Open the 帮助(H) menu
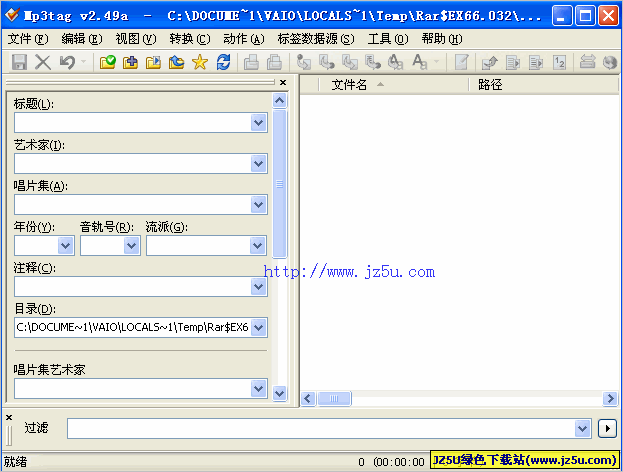This screenshot has height=472, width=623. (x=442, y=39)
